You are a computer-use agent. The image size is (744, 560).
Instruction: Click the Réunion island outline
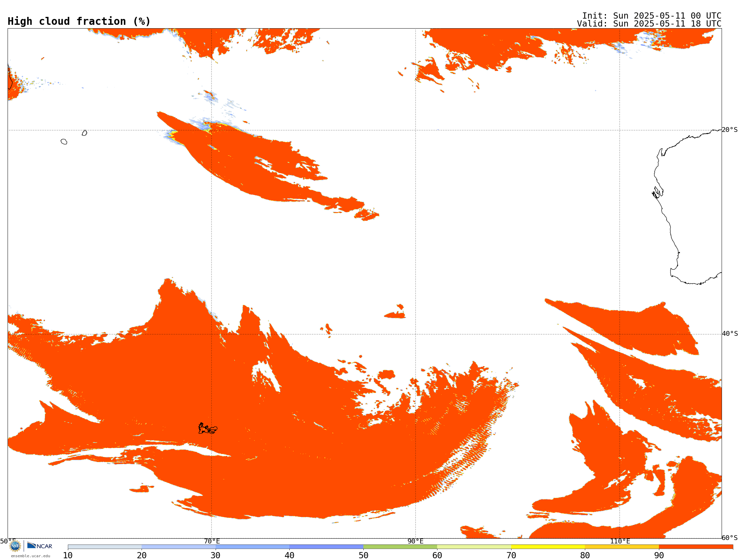coord(64,142)
